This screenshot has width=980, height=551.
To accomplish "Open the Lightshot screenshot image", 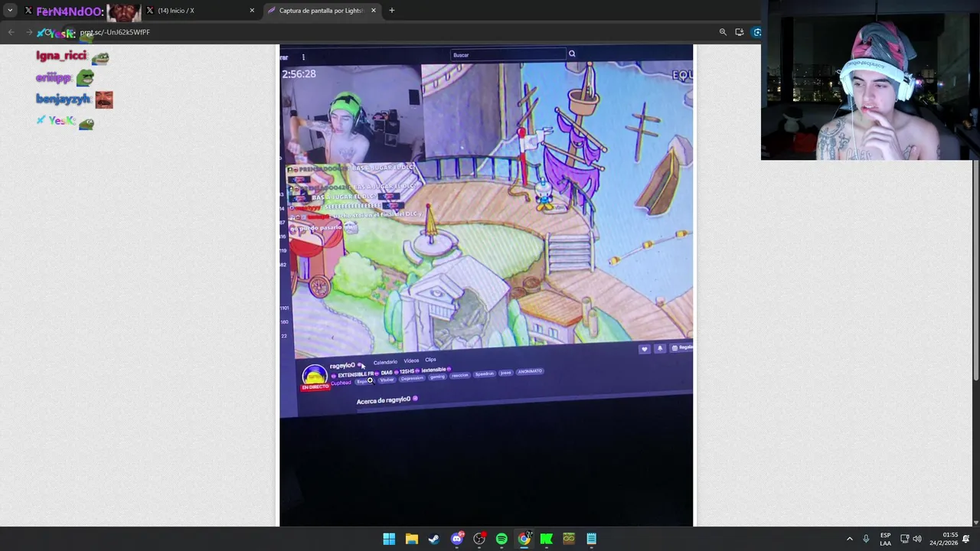I will 486,285.
